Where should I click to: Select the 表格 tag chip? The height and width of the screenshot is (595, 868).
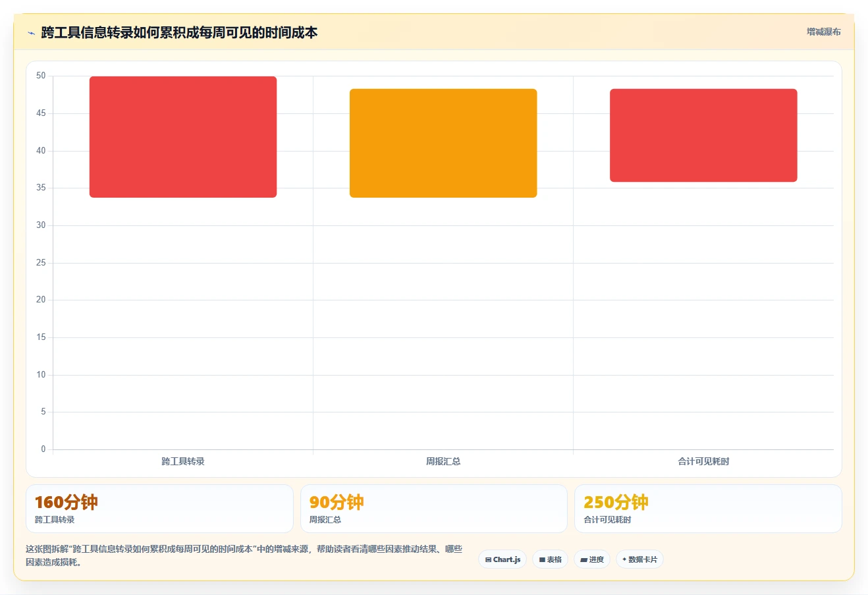click(x=550, y=559)
